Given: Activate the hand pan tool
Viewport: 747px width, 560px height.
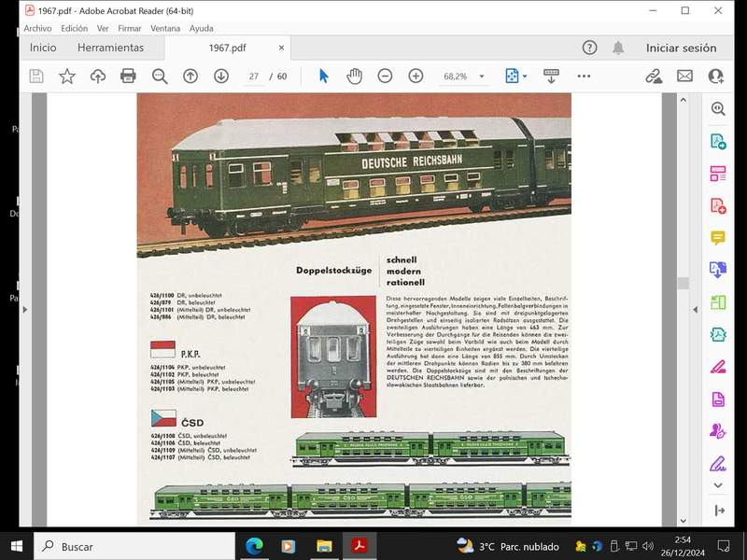Looking at the screenshot, I should click(x=354, y=77).
